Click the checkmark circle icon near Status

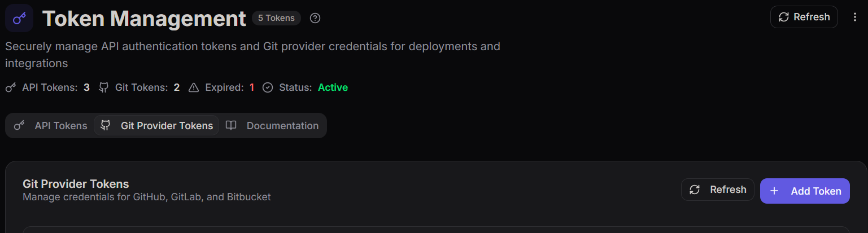point(268,87)
